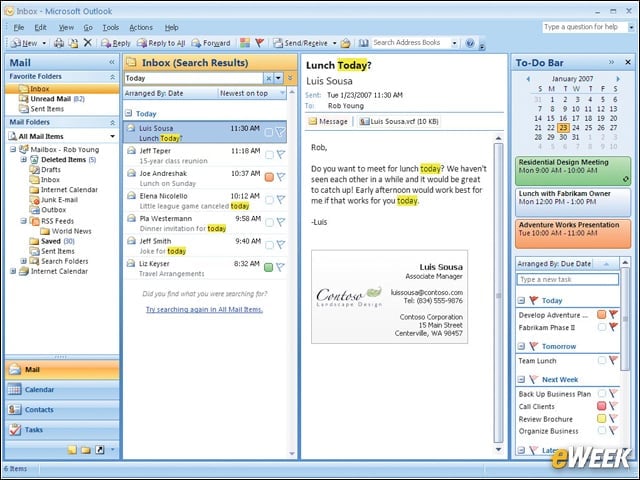This screenshot has height=480, width=640.
Task: Open the Help menu
Action: [x=171, y=27]
